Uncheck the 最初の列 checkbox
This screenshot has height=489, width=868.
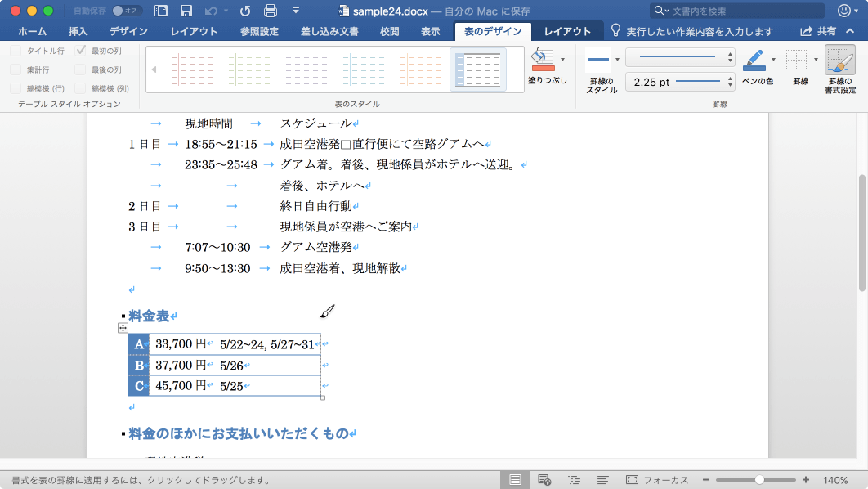click(80, 51)
